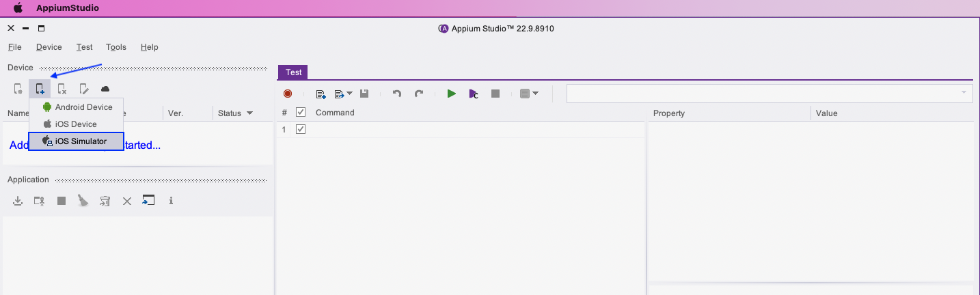The width and height of the screenshot is (980, 295).
Task: Open the Device menu
Action: [x=49, y=47]
